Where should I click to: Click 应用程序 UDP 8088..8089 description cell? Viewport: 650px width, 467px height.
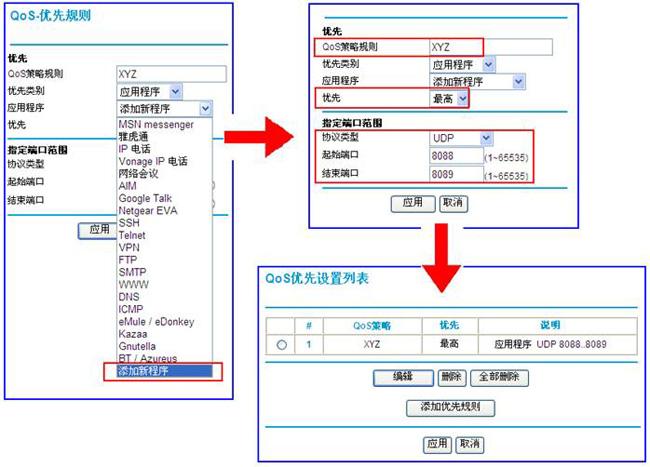click(558, 344)
